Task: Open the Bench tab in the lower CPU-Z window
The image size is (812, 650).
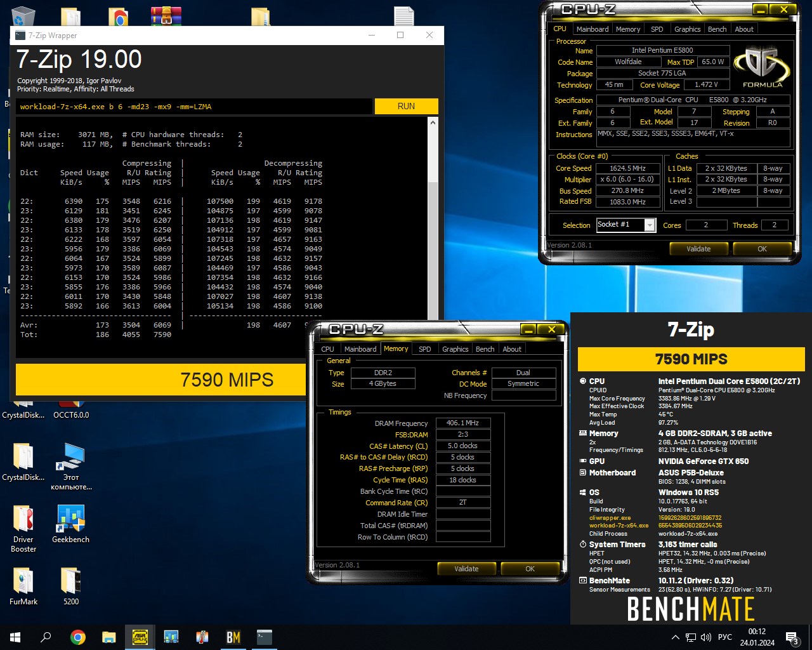Action: [485, 349]
